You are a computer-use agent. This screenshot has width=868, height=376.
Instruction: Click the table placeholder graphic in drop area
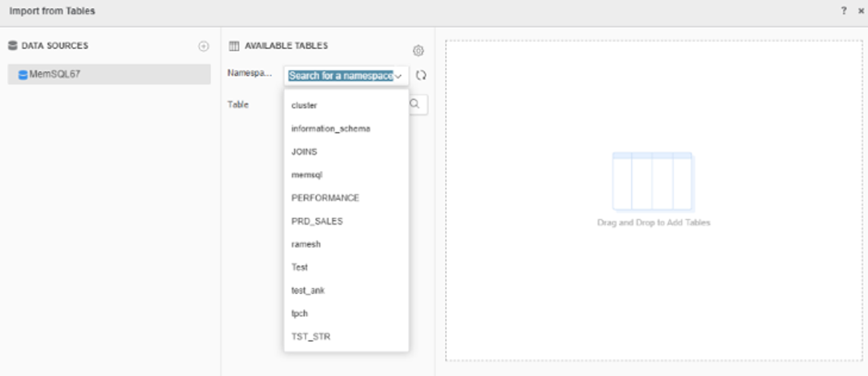pyautogui.click(x=652, y=182)
